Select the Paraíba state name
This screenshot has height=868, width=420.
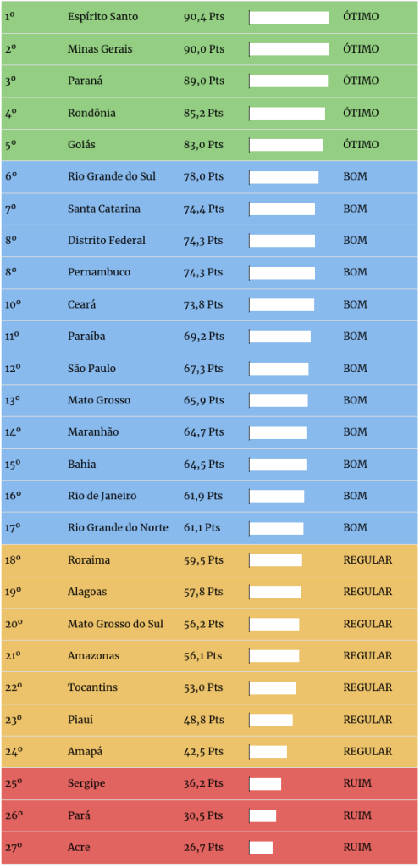86,336
